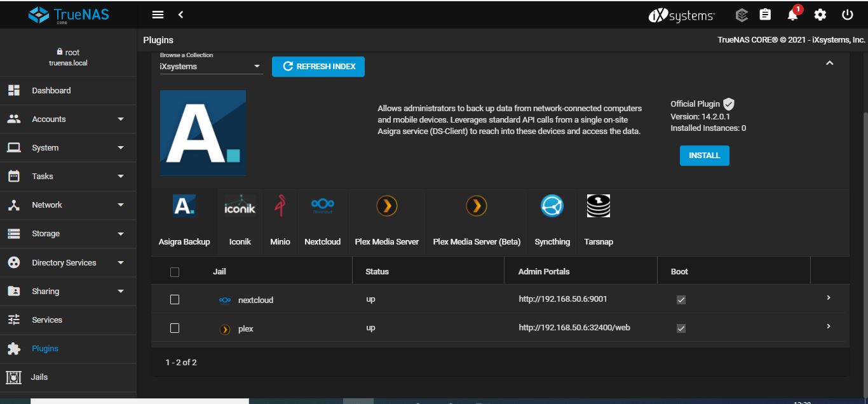Image resolution: width=868 pixels, height=404 pixels.
Task: Click the Version: 14.2.0.1 text
Action: tap(700, 116)
